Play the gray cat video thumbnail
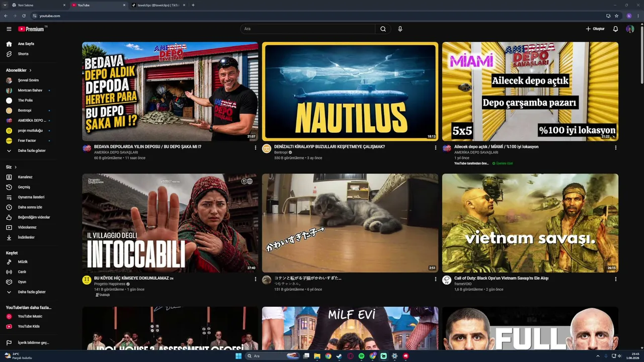Image resolution: width=644 pixels, height=362 pixels. point(350,223)
